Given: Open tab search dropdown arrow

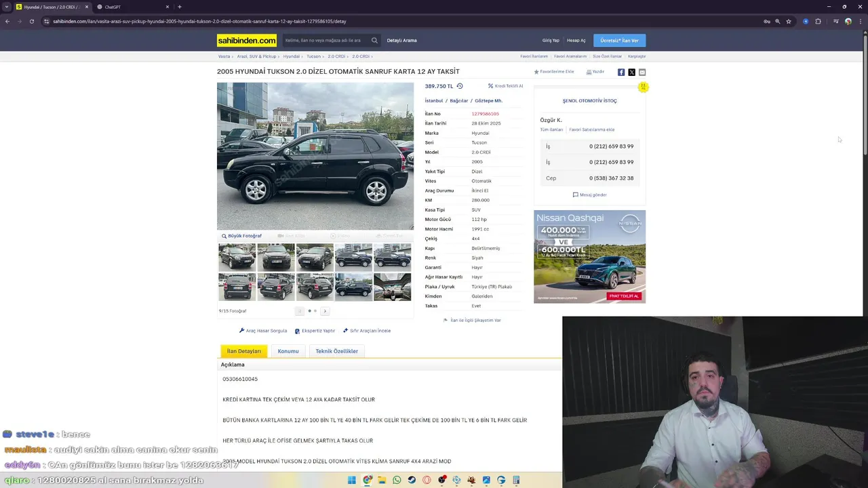Looking at the screenshot, I should coord(7,7).
